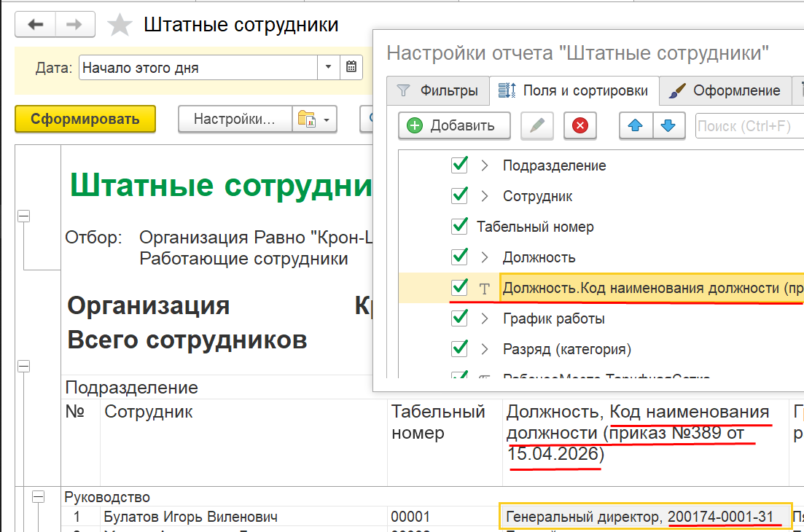
Task: Go forward with the right arrow button
Action: 75,24
